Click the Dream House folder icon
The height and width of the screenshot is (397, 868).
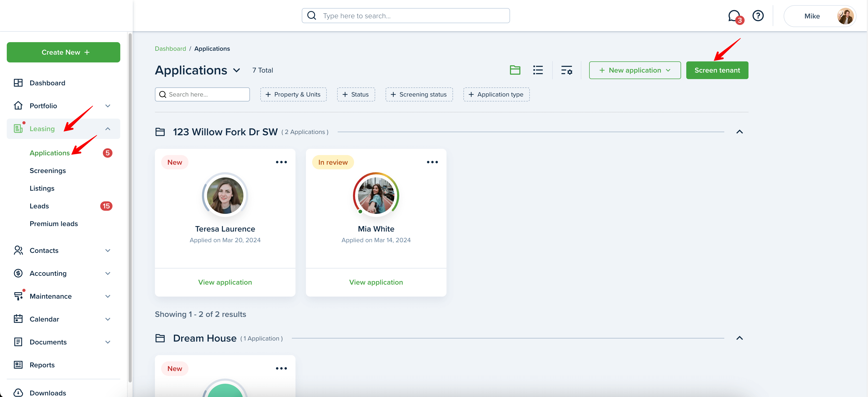(x=160, y=338)
